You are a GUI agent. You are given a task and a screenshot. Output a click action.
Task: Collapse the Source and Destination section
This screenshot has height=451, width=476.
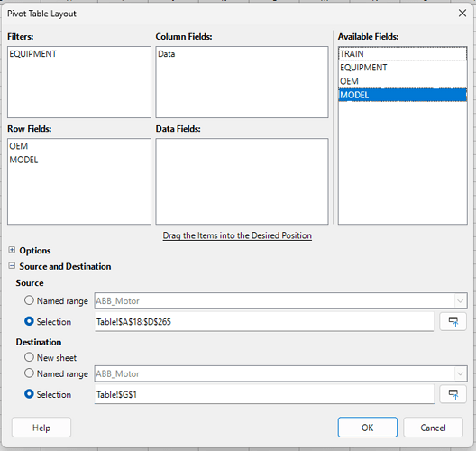pyautogui.click(x=12, y=266)
